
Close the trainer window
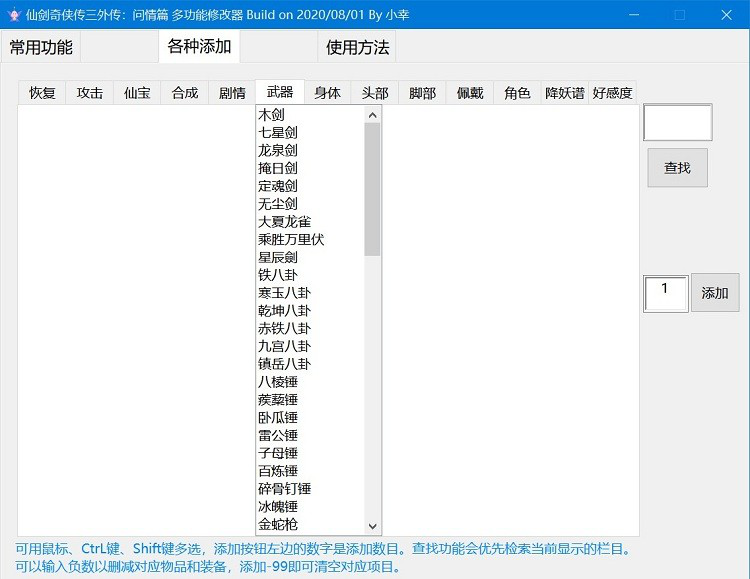[726, 14]
